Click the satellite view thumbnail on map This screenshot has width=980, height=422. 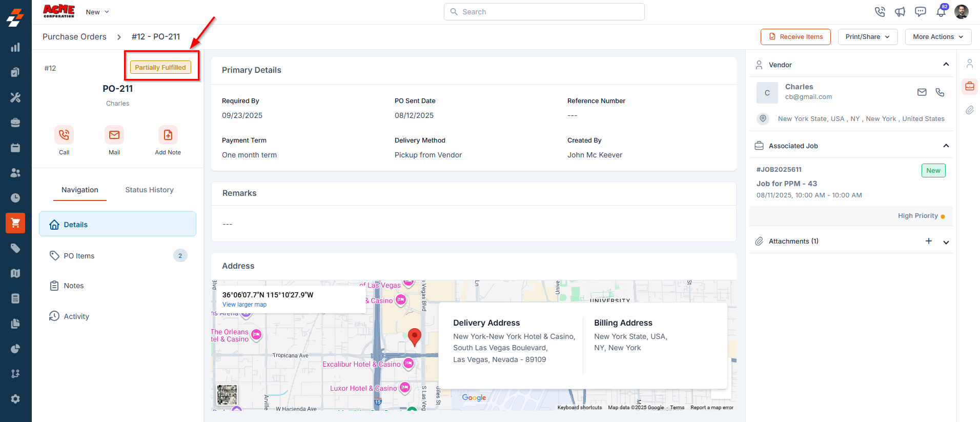[x=227, y=395]
